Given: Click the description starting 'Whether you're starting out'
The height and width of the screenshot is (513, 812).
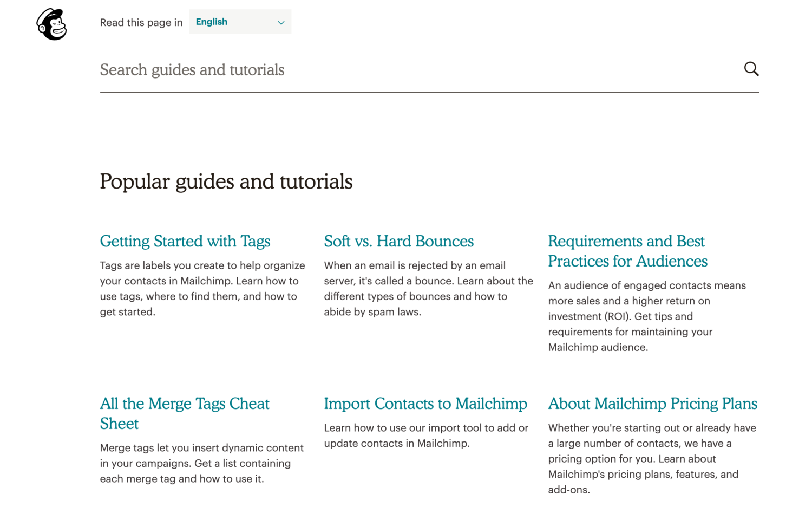Looking at the screenshot, I should (x=652, y=459).
